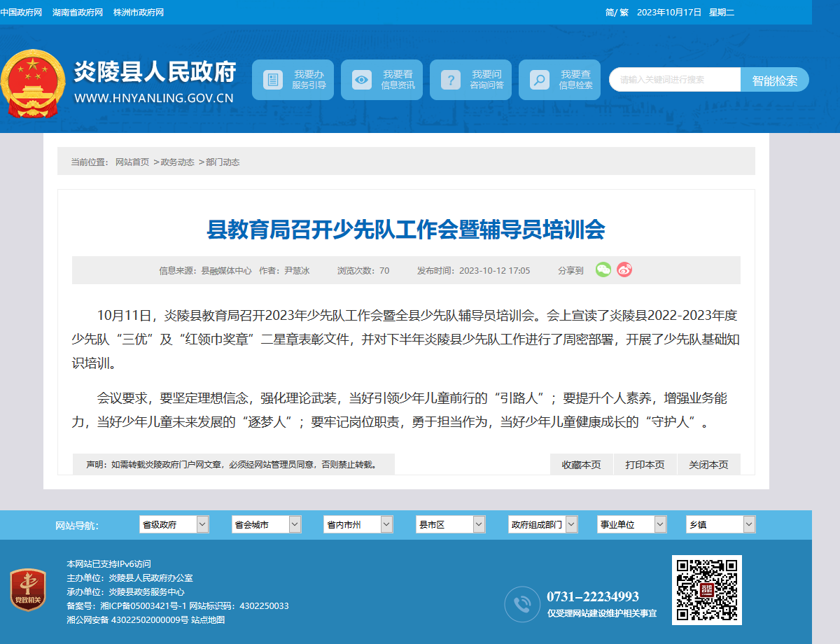Expand the 省会城市 dropdown
This screenshot has width=840, height=644.
click(267, 524)
